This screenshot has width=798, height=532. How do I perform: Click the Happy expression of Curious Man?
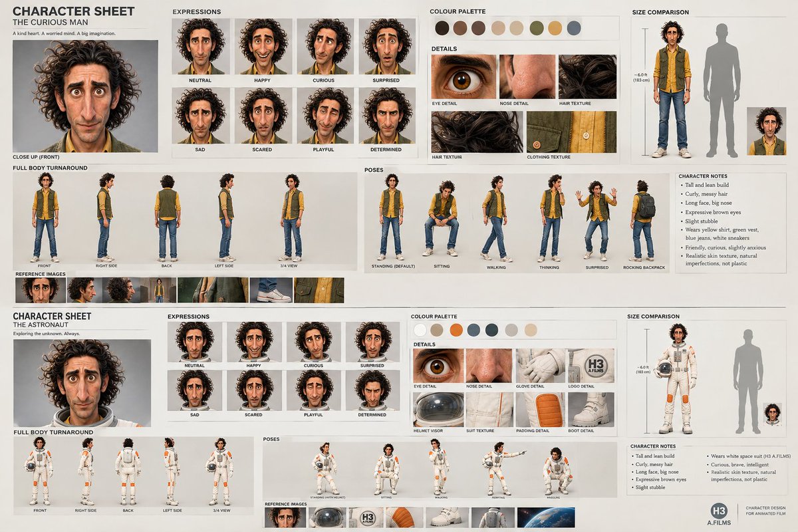pos(263,47)
